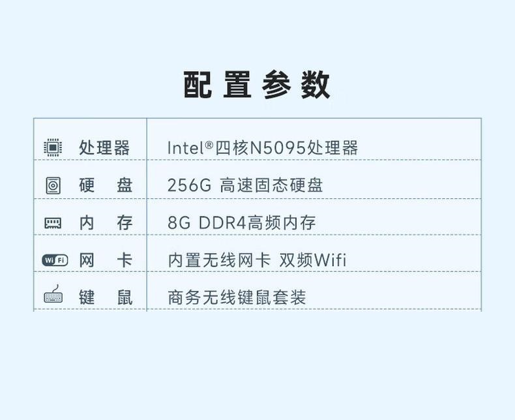Select the 硬盘 row label
515x420 pixels.
coord(106,185)
